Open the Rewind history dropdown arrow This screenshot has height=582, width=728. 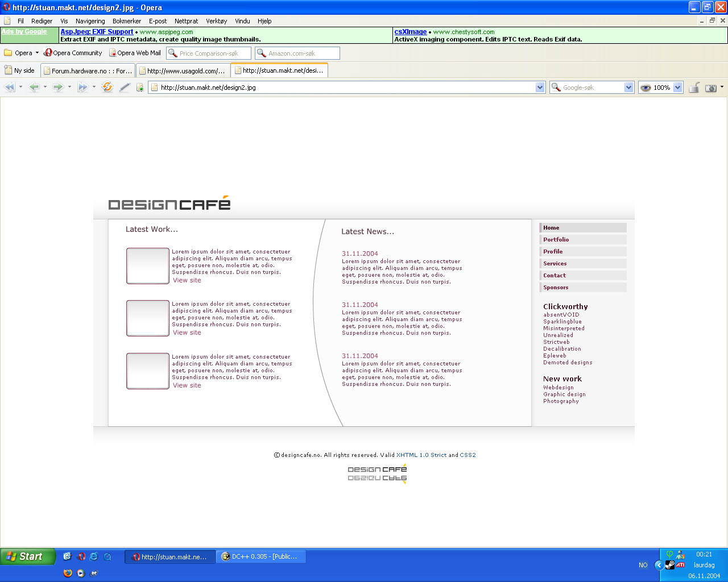20,88
